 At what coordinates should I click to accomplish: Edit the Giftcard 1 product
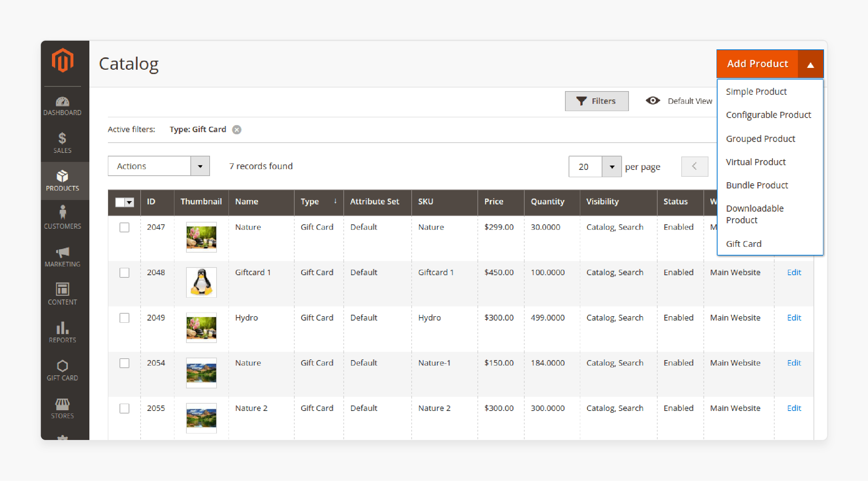(x=794, y=272)
